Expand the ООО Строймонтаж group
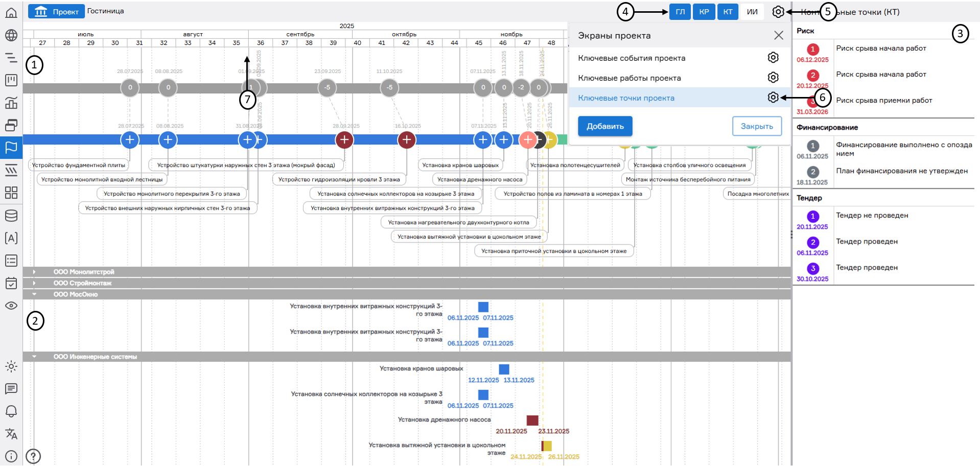The image size is (980, 466). click(x=34, y=283)
